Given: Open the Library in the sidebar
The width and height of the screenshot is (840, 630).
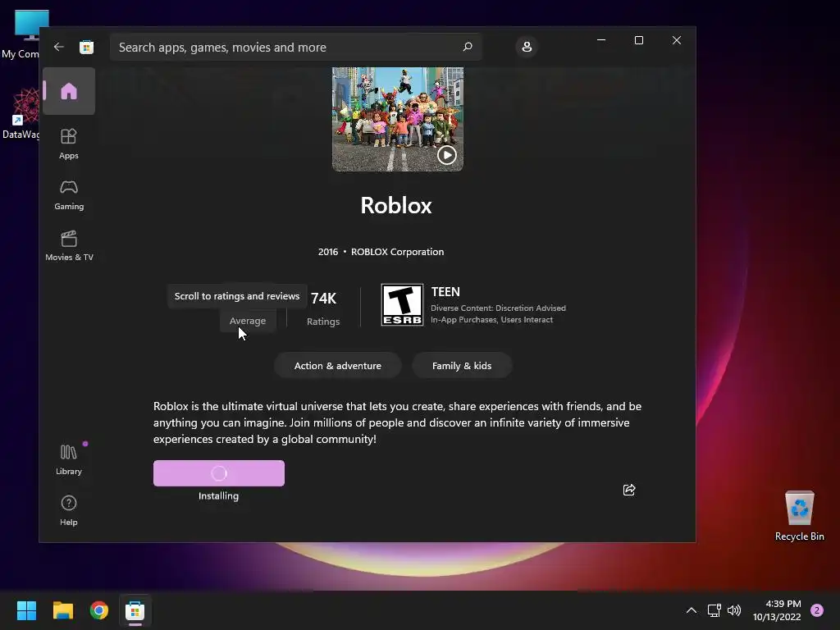Looking at the screenshot, I should [x=69, y=459].
